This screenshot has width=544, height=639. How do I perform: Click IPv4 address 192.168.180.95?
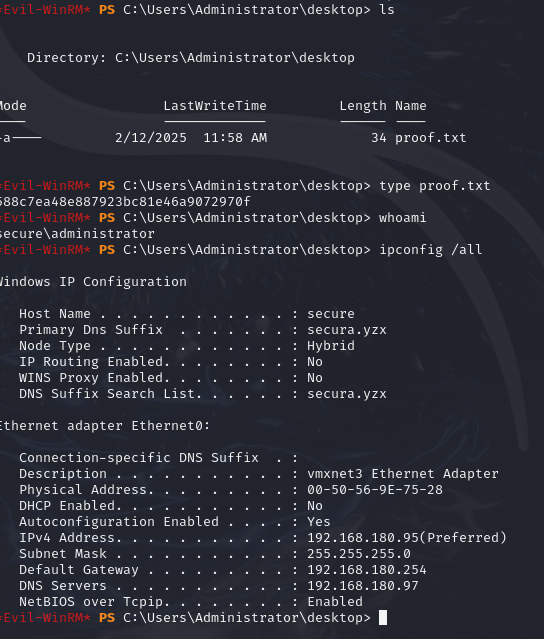tap(407, 538)
